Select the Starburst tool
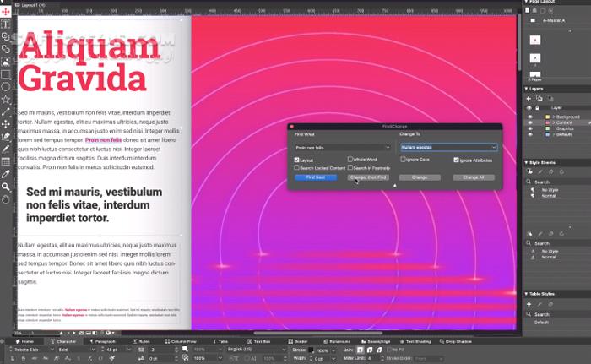Image resolution: width=591 pixels, height=364 pixels. [6, 100]
